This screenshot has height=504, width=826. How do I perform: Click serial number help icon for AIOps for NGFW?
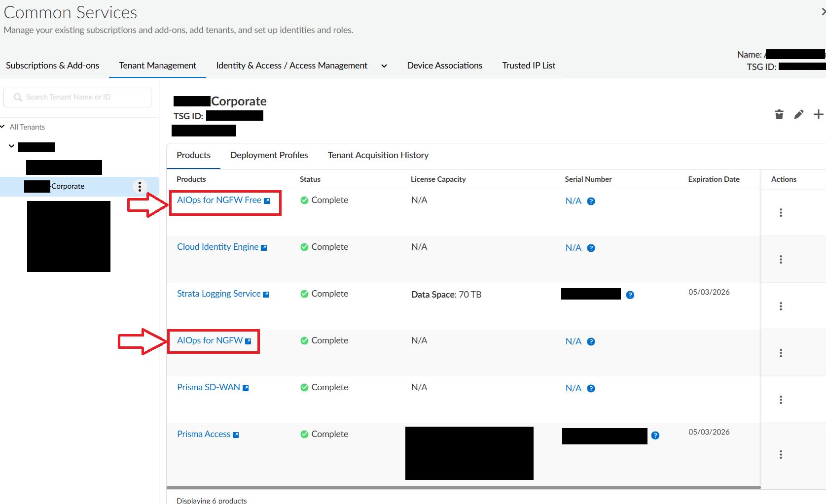click(591, 341)
